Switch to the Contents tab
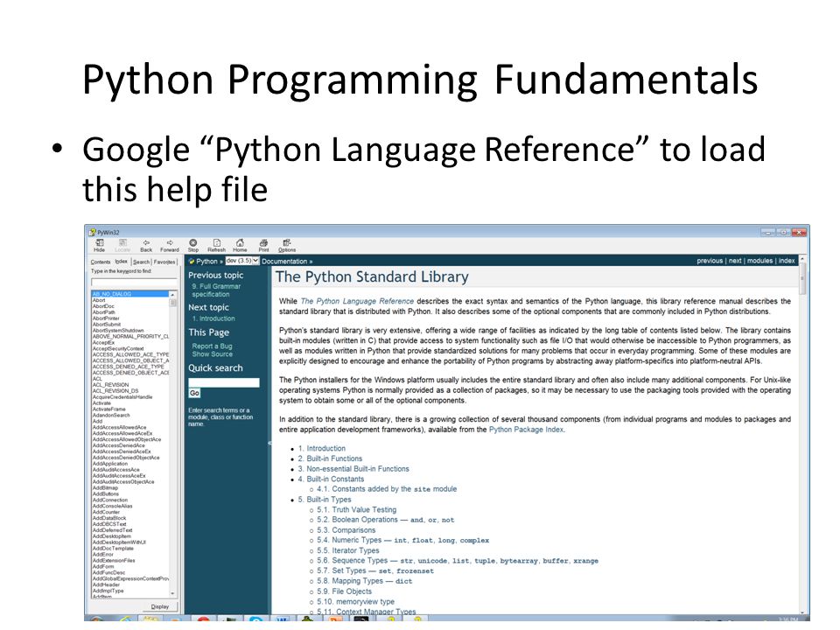The image size is (840, 630). click(x=100, y=262)
